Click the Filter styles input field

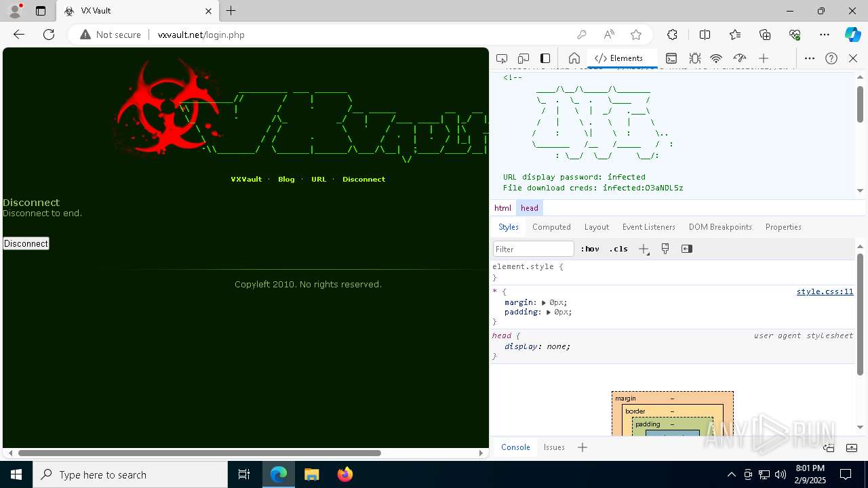coord(534,249)
